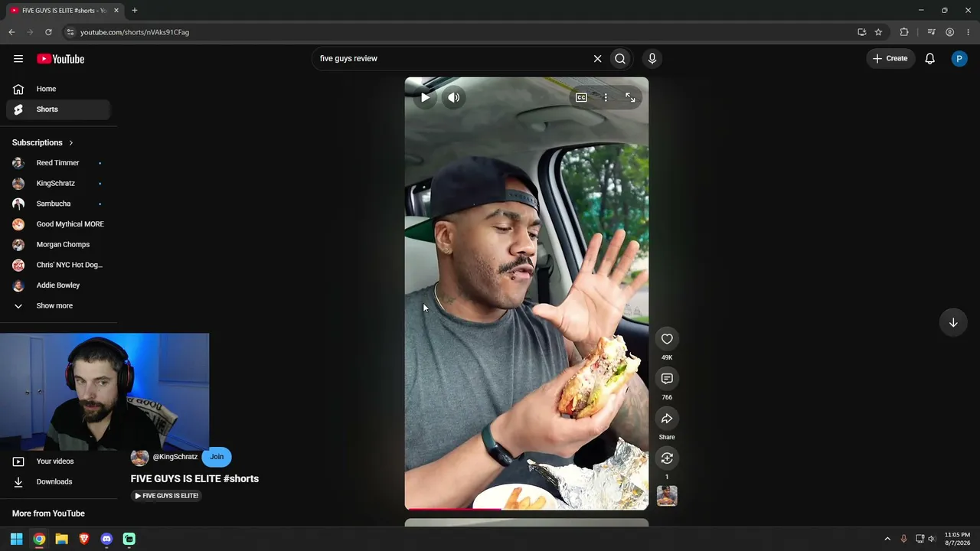Go back to the previous page
980x551 pixels.
11,32
